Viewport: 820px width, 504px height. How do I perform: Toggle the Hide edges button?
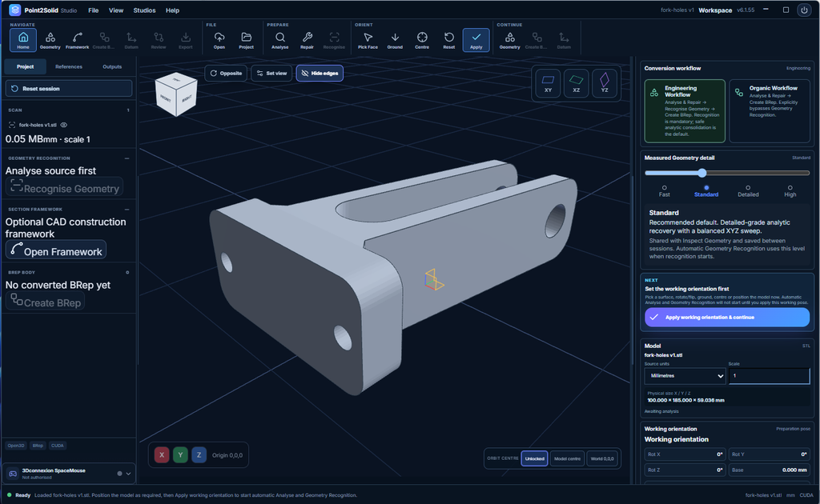tap(320, 73)
